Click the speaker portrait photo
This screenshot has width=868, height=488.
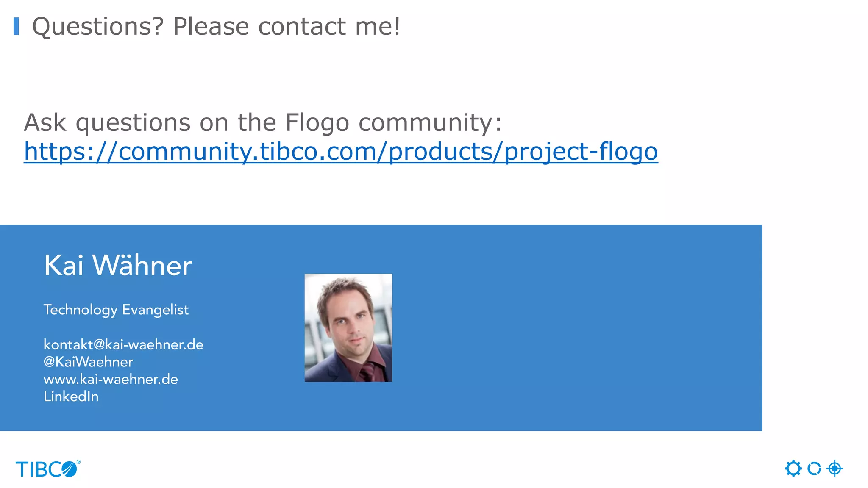(348, 327)
